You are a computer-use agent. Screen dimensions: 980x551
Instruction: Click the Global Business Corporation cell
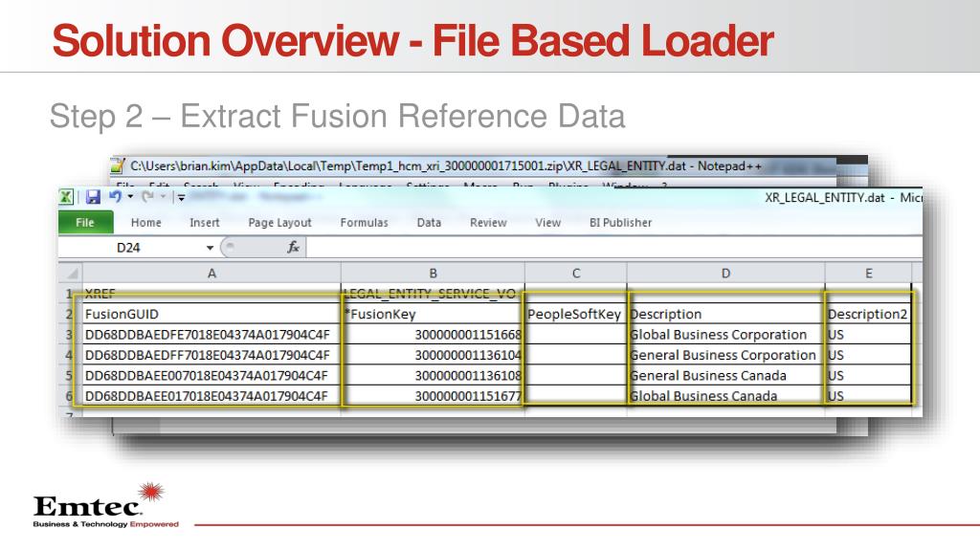coord(725,335)
